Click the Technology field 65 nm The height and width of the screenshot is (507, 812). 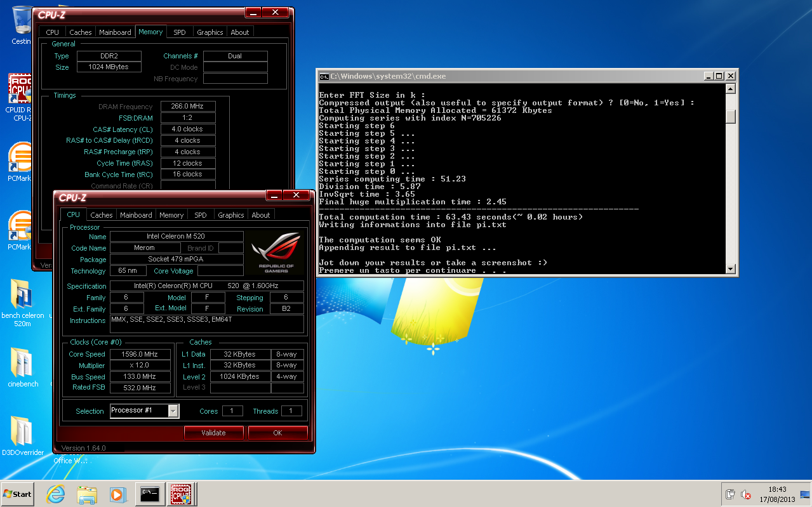128,271
